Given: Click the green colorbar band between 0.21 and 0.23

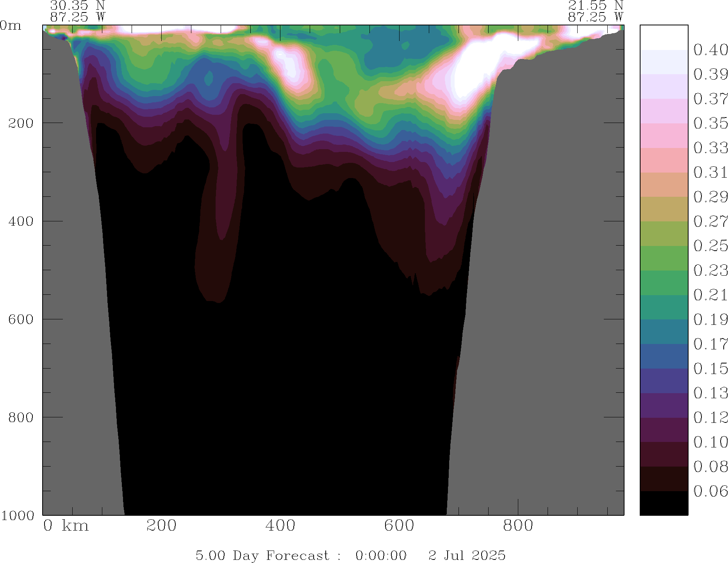Looking at the screenshot, I should click(664, 283).
